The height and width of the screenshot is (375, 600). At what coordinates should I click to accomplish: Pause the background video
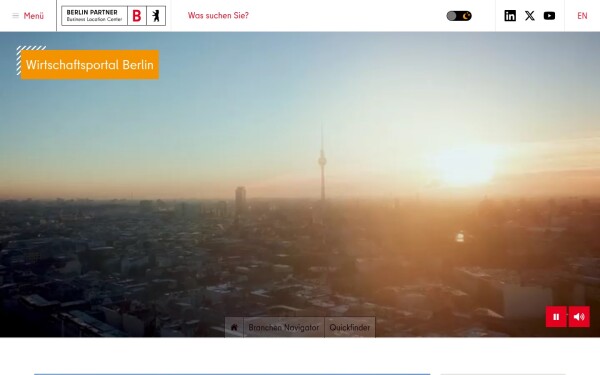tap(556, 316)
